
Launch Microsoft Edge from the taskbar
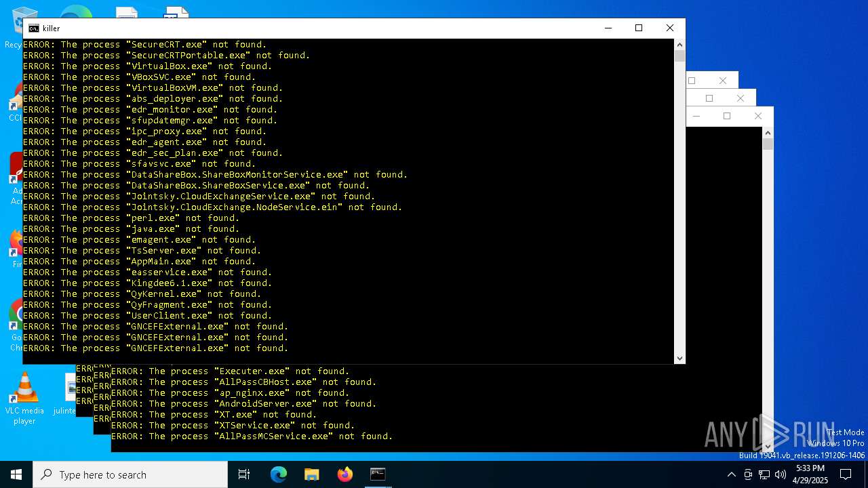click(x=279, y=474)
